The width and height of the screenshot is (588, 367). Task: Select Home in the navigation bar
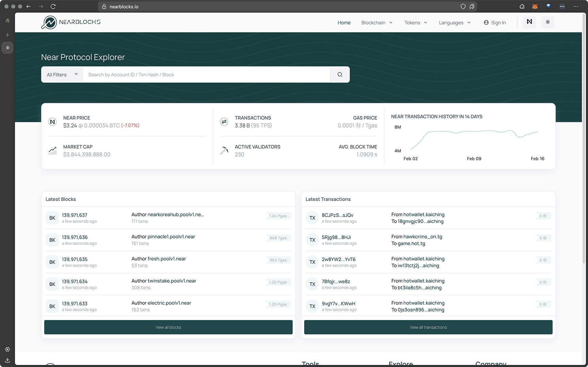point(344,22)
